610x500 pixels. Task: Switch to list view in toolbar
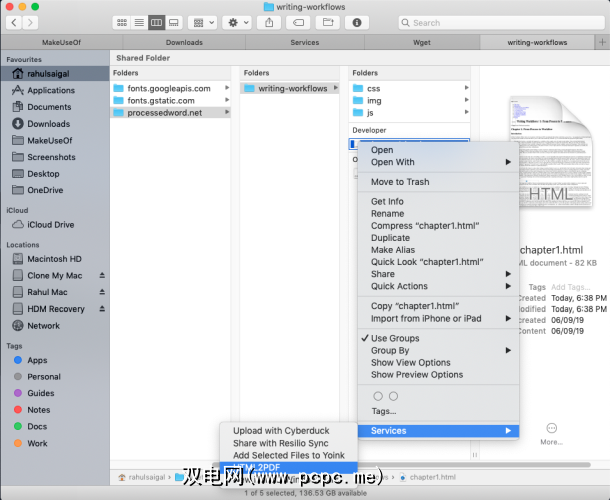point(139,22)
